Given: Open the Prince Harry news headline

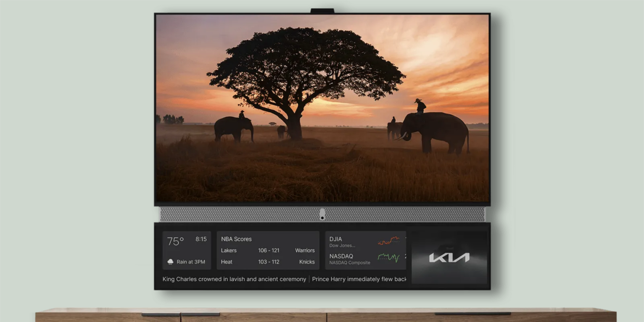Looking at the screenshot, I should [359, 279].
